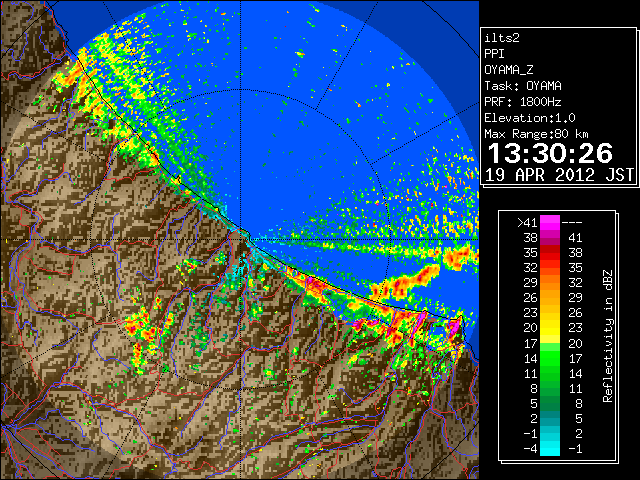Pick the yellow 20–23 dBZ legend swatch
Viewport: 640px width, 480px height.
[x=550, y=328]
